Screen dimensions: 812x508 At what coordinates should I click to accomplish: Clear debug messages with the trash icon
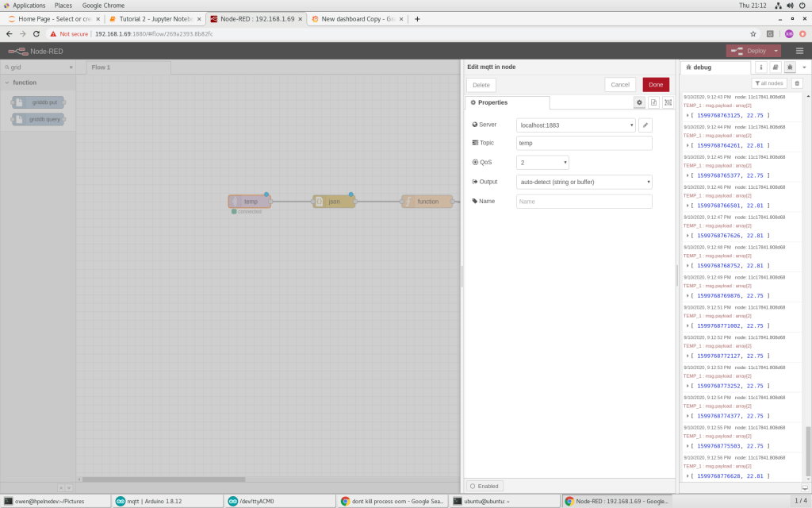[795, 83]
